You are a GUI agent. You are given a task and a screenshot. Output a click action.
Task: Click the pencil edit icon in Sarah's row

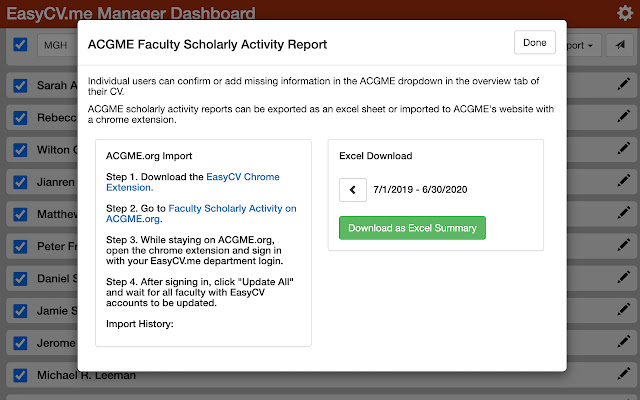point(623,84)
